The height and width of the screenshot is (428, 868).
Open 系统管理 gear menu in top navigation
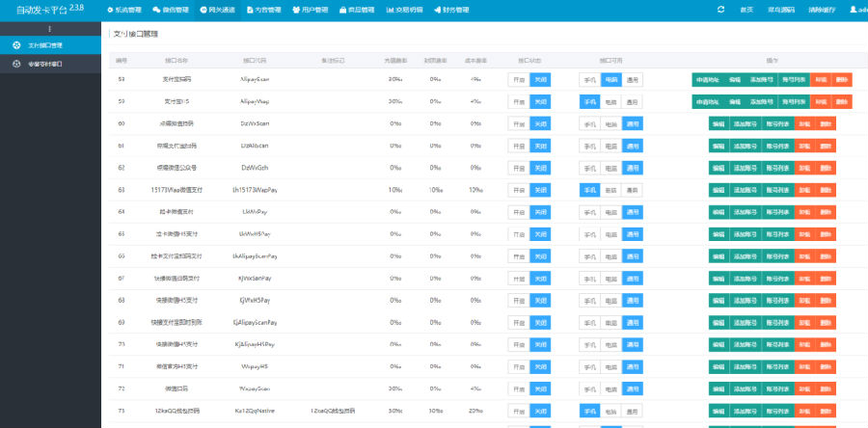(x=124, y=10)
